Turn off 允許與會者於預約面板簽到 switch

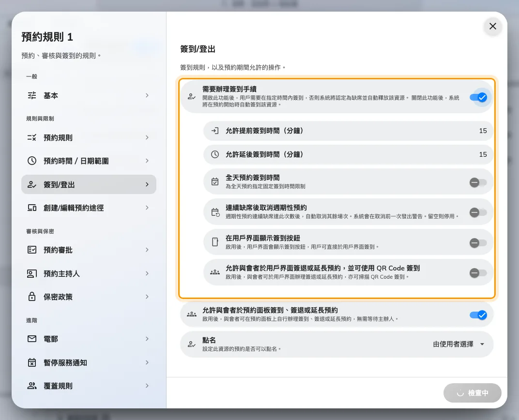478,315
